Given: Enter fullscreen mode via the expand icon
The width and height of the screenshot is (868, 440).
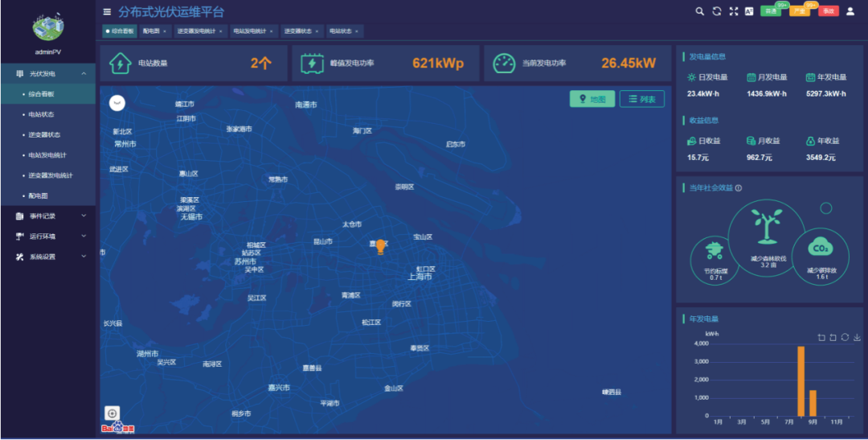Looking at the screenshot, I should (734, 11).
